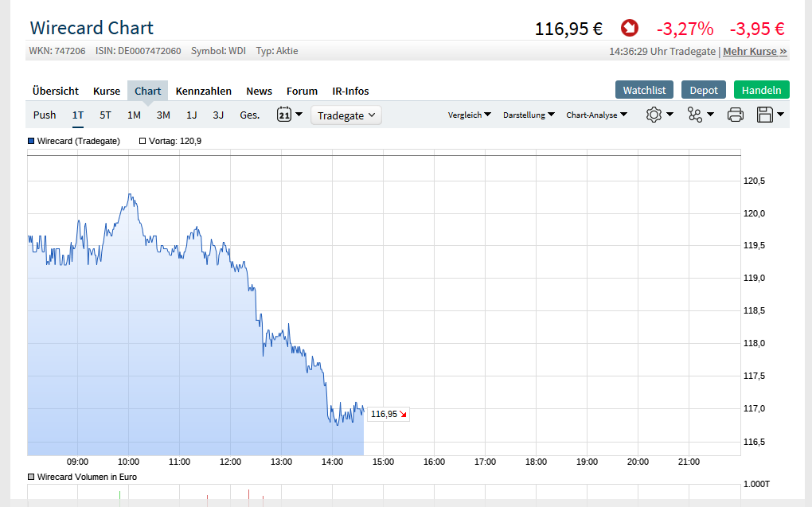
Task: Expand the arrow beside the gear icon
Action: point(670,115)
